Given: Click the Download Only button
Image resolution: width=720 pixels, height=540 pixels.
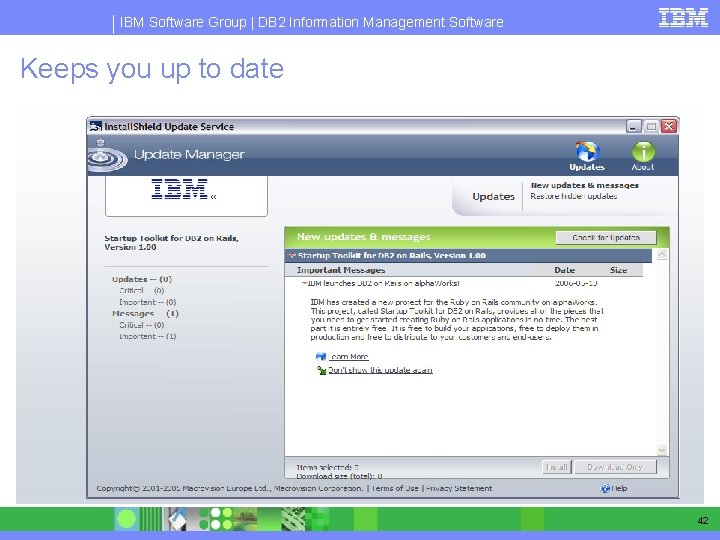Looking at the screenshot, I should tap(615, 467).
